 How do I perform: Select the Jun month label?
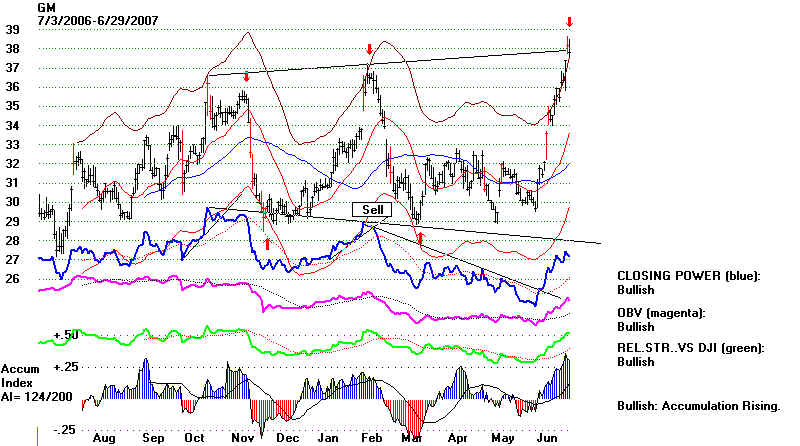tap(547, 438)
